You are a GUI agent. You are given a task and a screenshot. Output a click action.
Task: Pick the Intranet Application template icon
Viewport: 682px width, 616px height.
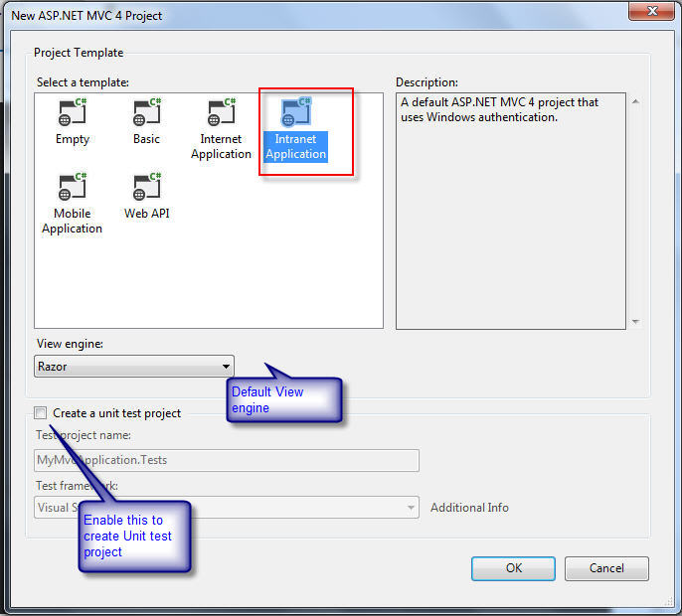(x=296, y=112)
